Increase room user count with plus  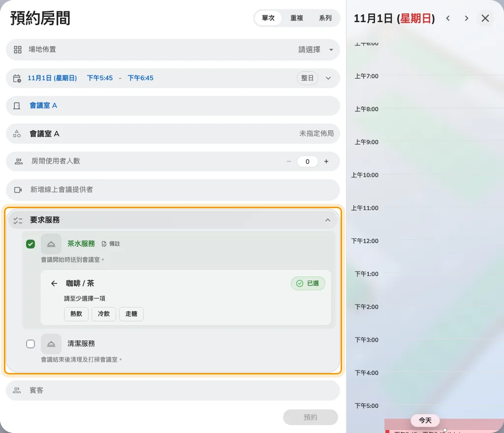tap(326, 161)
